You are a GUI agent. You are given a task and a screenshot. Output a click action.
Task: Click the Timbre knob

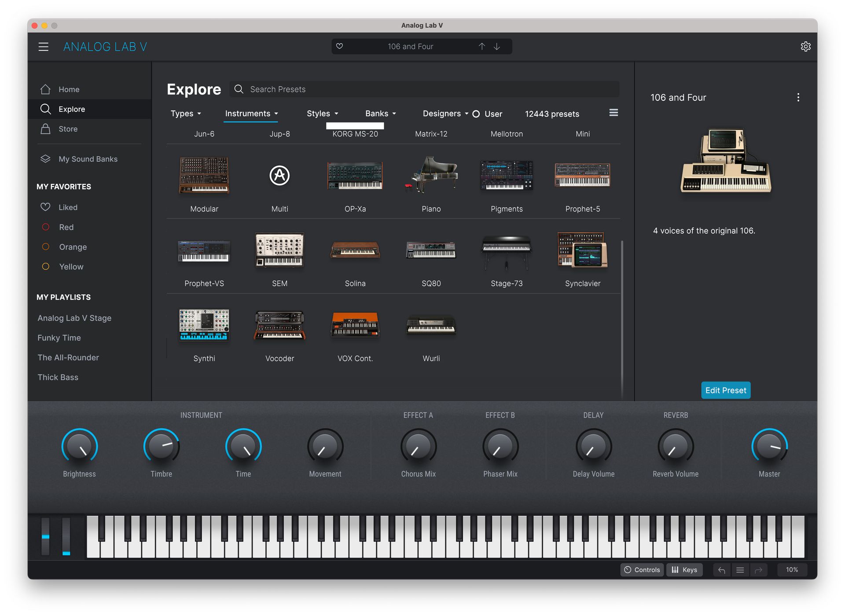[161, 447]
